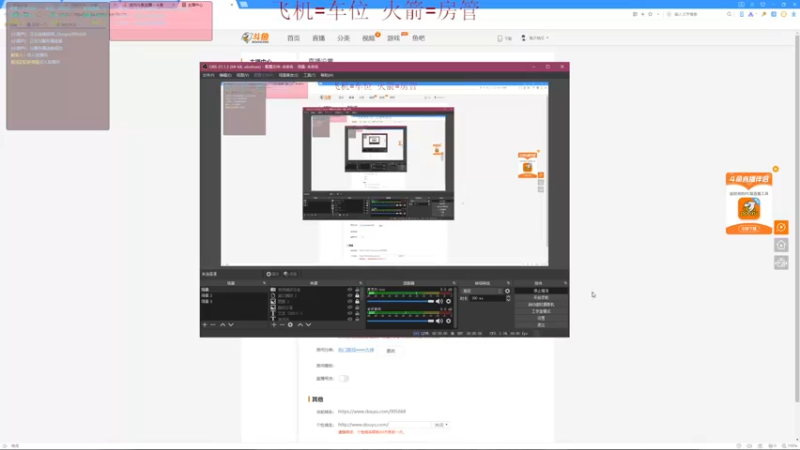Click the home icon in Douyu sidebar
Image resolution: width=800 pixels, height=450 pixels.
coord(781,245)
